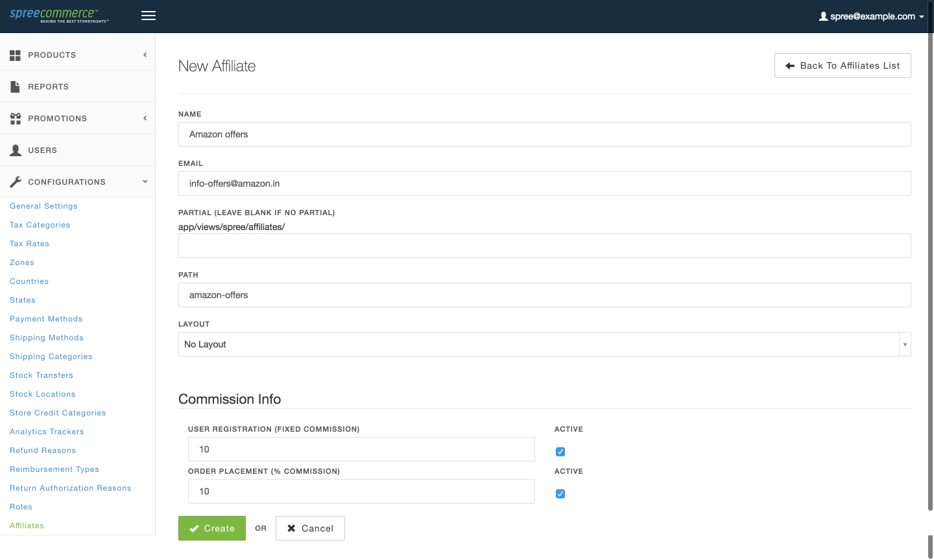Open the Payment Methods link

coord(45,318)
